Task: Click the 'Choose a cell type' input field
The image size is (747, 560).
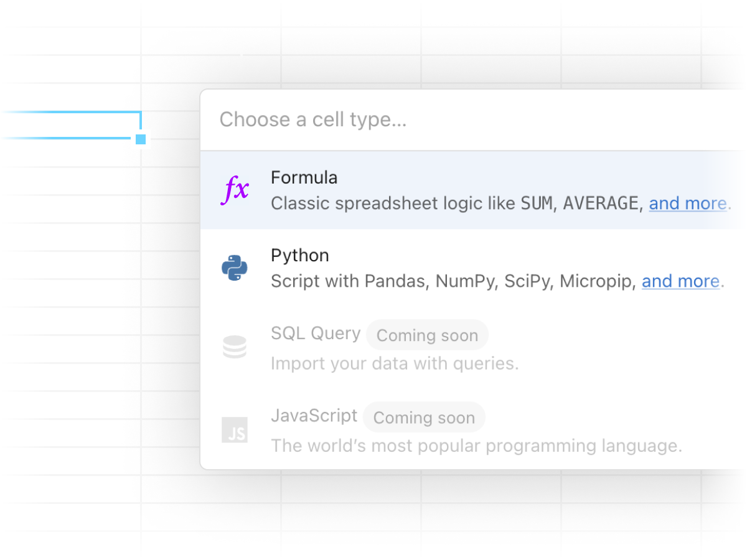Action: click(x=374, y=119)
